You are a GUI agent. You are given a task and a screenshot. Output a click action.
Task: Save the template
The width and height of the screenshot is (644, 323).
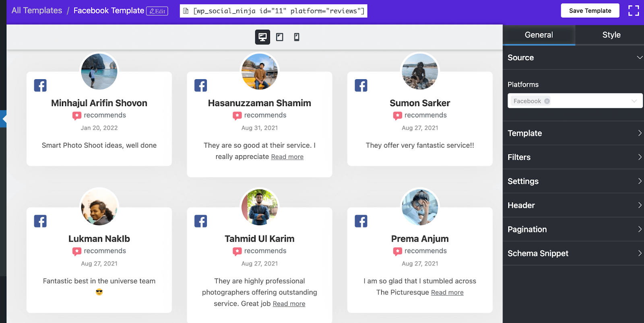(590, 10)
